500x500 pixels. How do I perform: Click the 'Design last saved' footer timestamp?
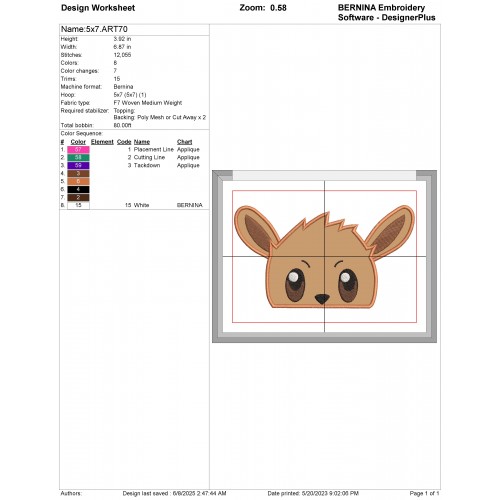(x=174, y=493)
